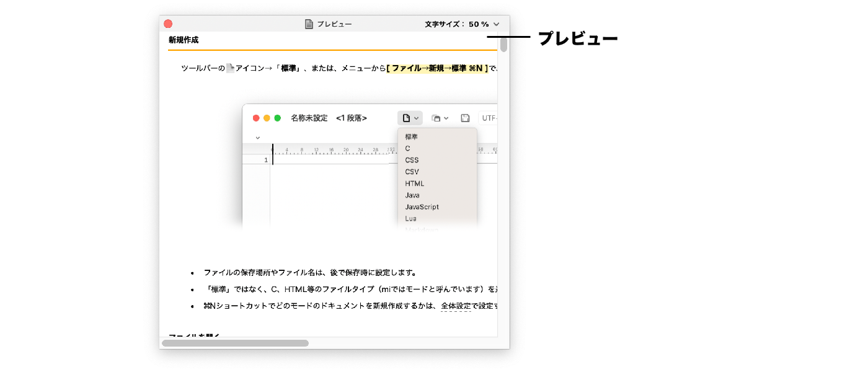The height and width of the screenshot is (372, 868).
Task: Click the horizontal scrollbar thumb
Action: point(235,343)
